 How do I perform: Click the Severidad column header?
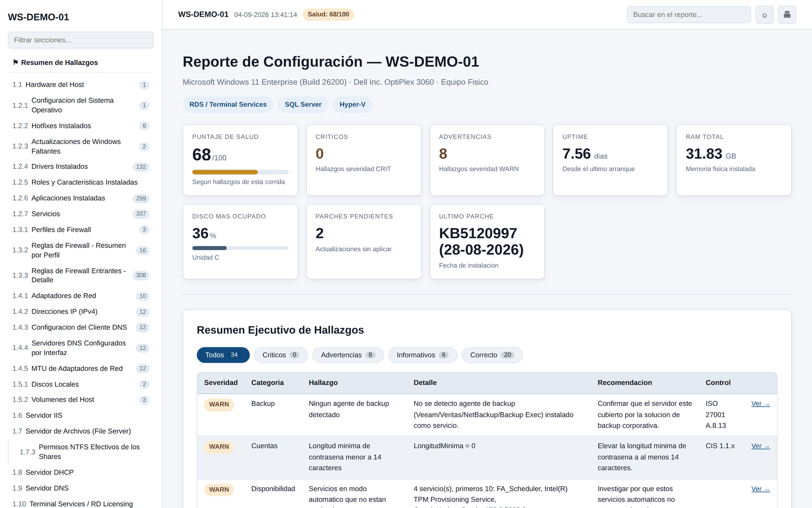tap(221, 383)
